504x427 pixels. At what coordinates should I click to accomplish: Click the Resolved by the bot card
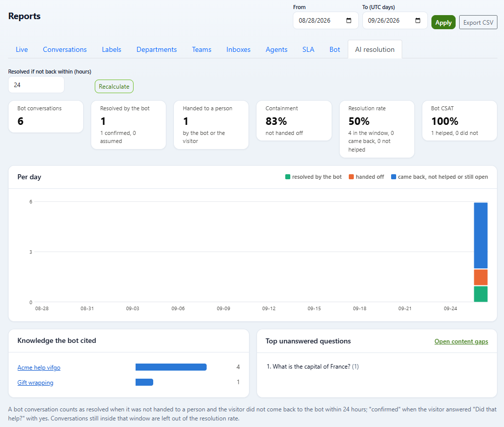129,125
